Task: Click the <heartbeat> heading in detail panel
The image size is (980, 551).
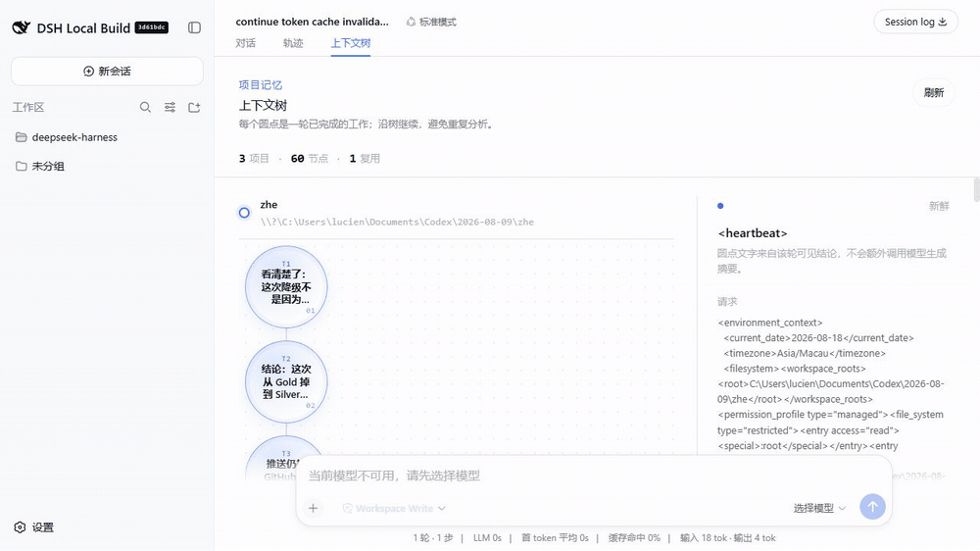Action: [753, 233]
